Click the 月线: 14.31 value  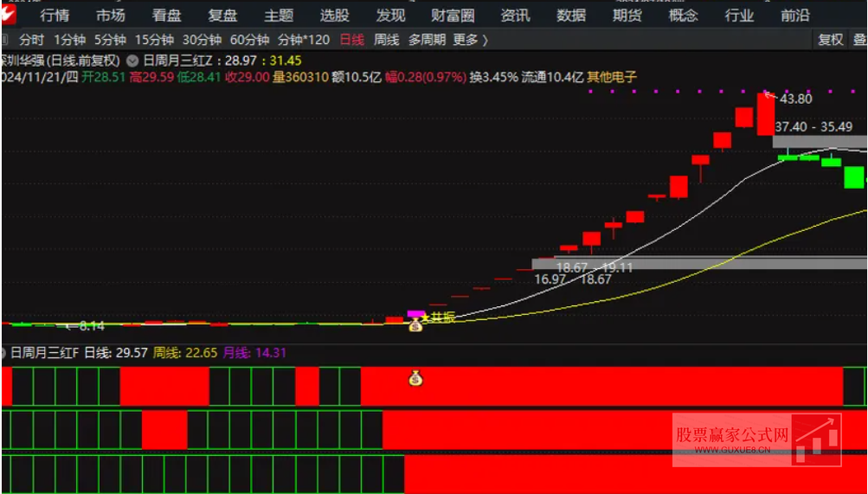pyautogui.click(x=254, y=353)
